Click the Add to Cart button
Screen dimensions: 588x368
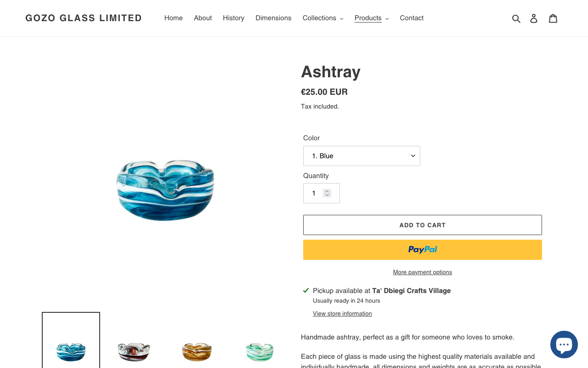(422, 225)
